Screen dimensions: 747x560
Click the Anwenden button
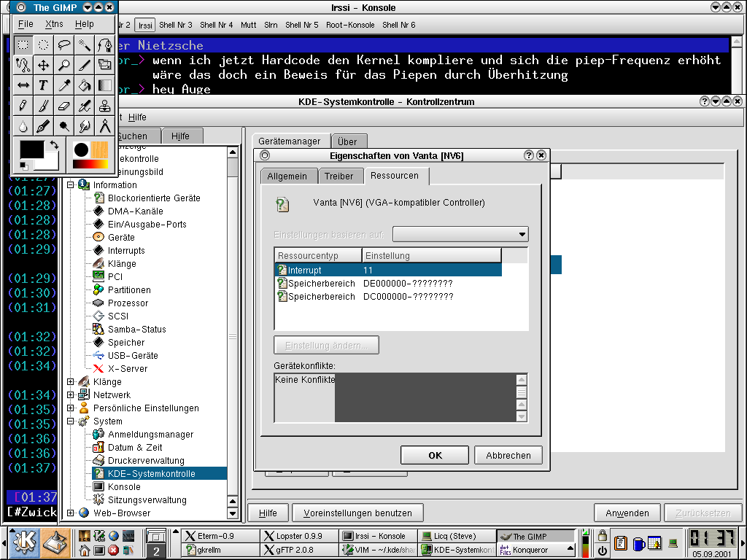(x=627, y=513)
